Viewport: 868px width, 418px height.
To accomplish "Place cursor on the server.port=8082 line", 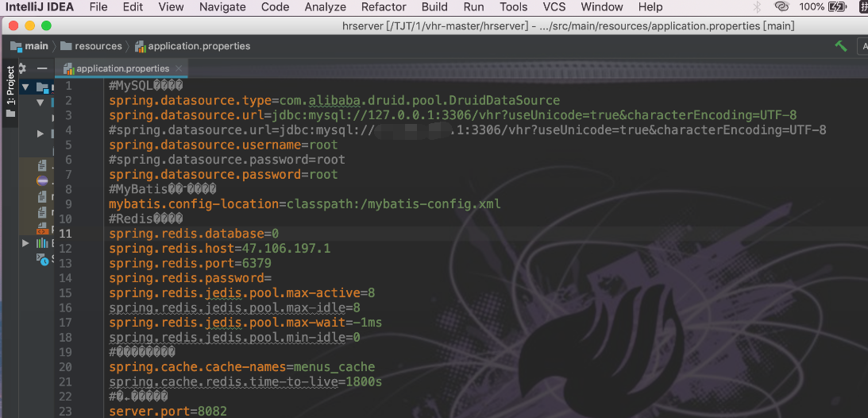I will 168,411.
